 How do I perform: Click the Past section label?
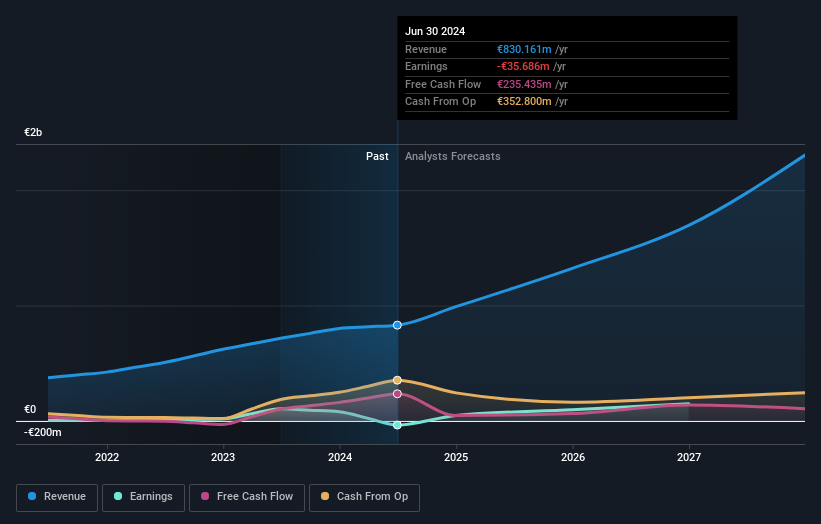(377, 156)
